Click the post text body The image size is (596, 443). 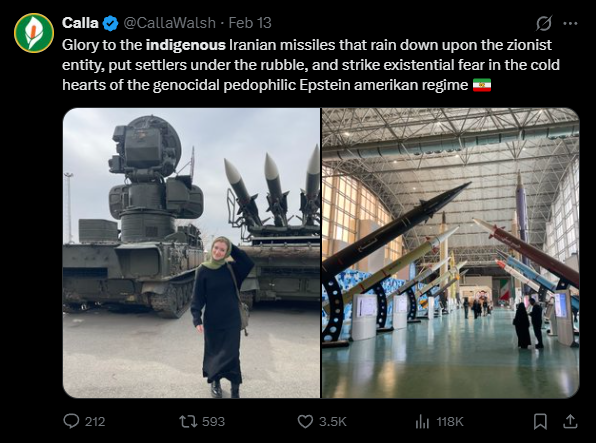pyautogui.click(x=311, y=65)
